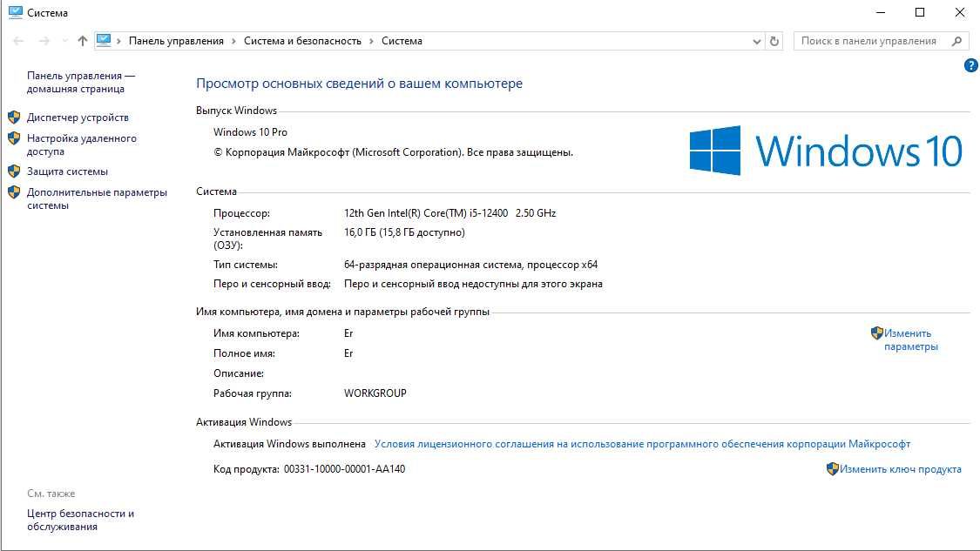Image resolution: width=980 pixels, height=551 pixels.
Task: Expand chevron after Система и безопасность
Action: (371, 41)
